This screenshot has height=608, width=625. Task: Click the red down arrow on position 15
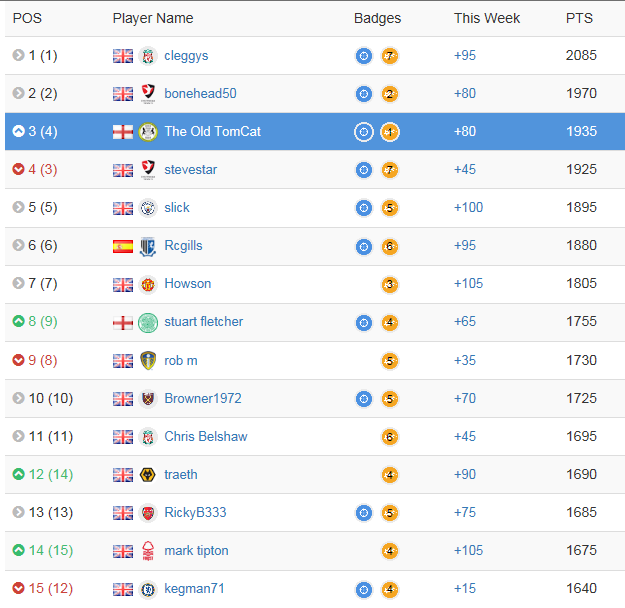click(18, 588)
